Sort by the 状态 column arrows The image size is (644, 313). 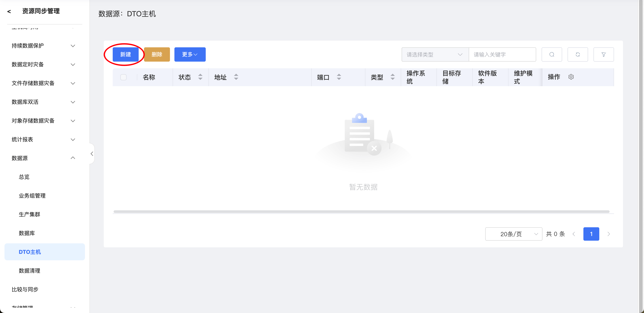(200, 77)
